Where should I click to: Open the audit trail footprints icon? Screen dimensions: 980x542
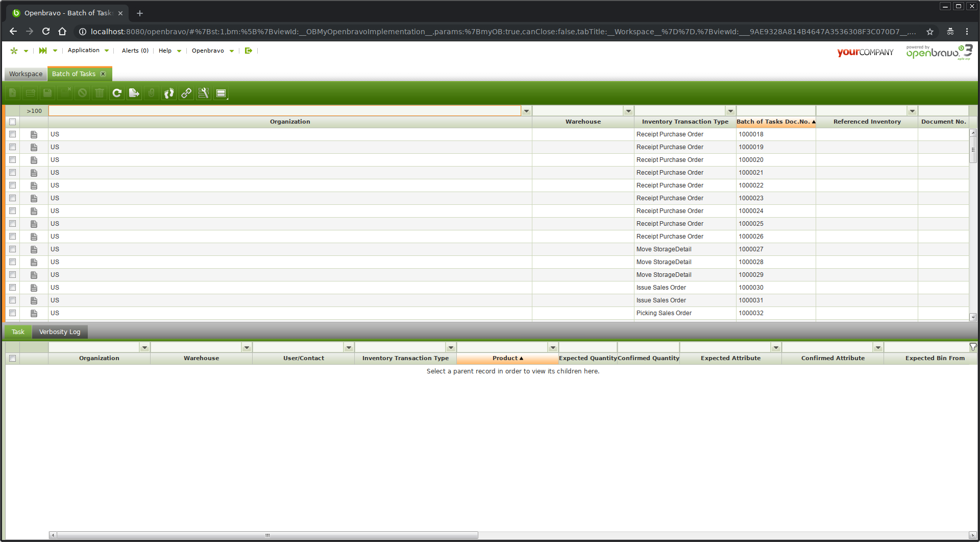pos(169,93)
